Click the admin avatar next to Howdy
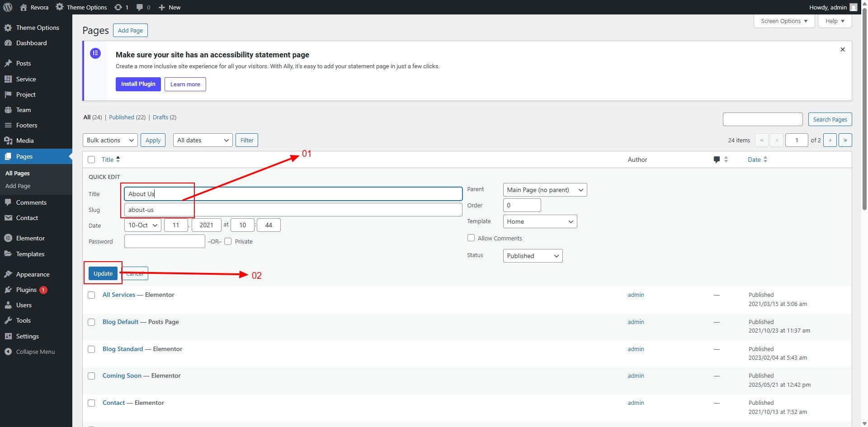Image resolution: width=868 pixels, height=427 pixels. [x=853, y=7]
